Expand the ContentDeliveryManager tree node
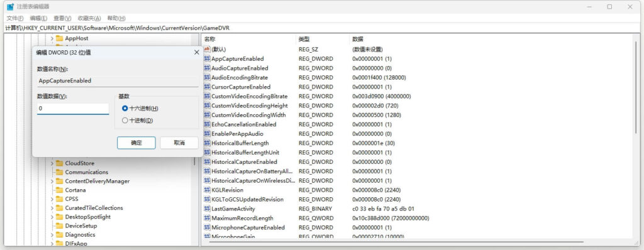The image size is (644, 250). (52, 181)
